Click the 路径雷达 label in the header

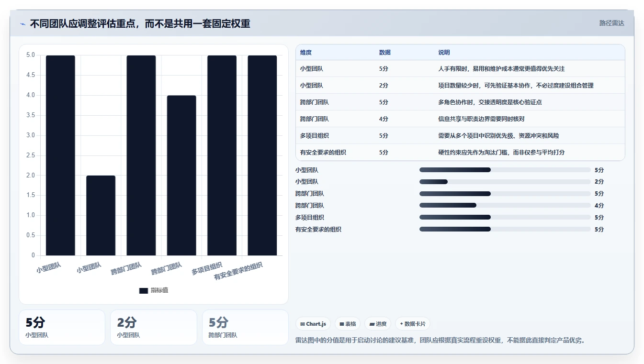tap(611, 23)
